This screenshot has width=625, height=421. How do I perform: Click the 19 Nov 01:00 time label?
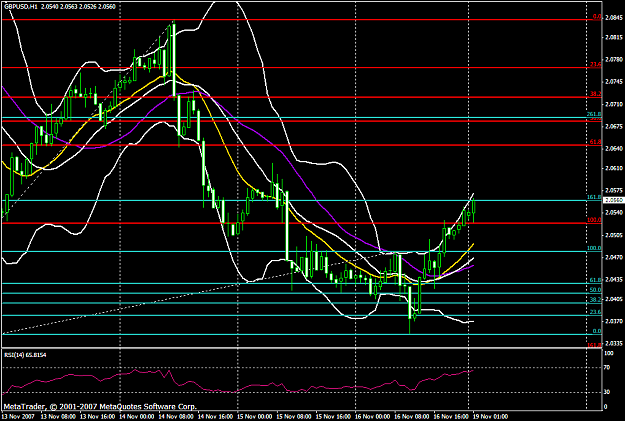pyautogui.click(x=490, y=417)
